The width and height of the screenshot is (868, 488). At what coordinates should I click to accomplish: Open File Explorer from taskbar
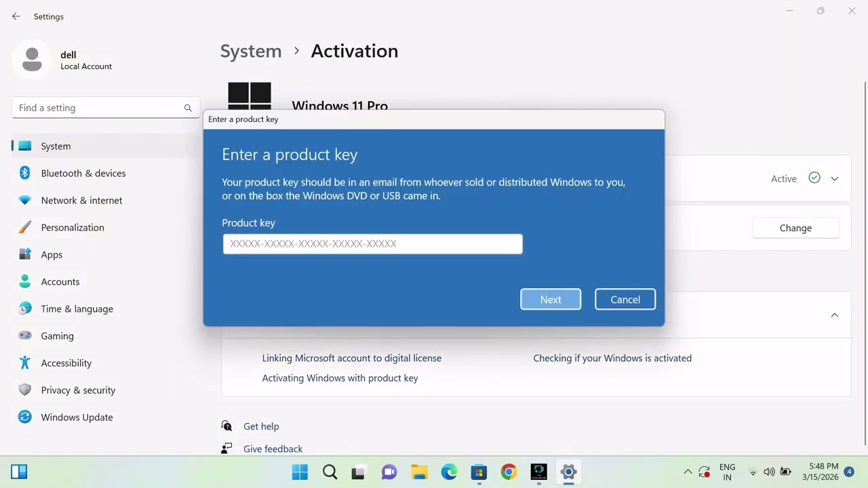coord(419,472)
